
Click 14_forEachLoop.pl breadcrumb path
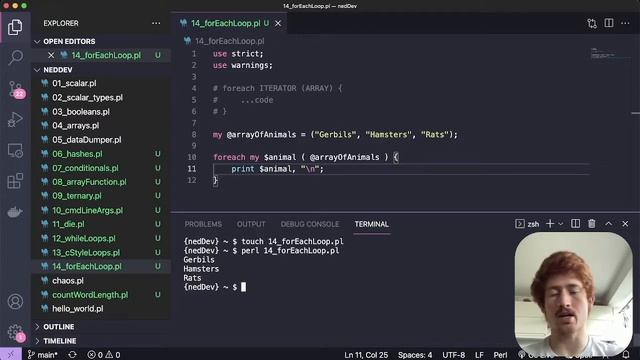tap(229, 41)
